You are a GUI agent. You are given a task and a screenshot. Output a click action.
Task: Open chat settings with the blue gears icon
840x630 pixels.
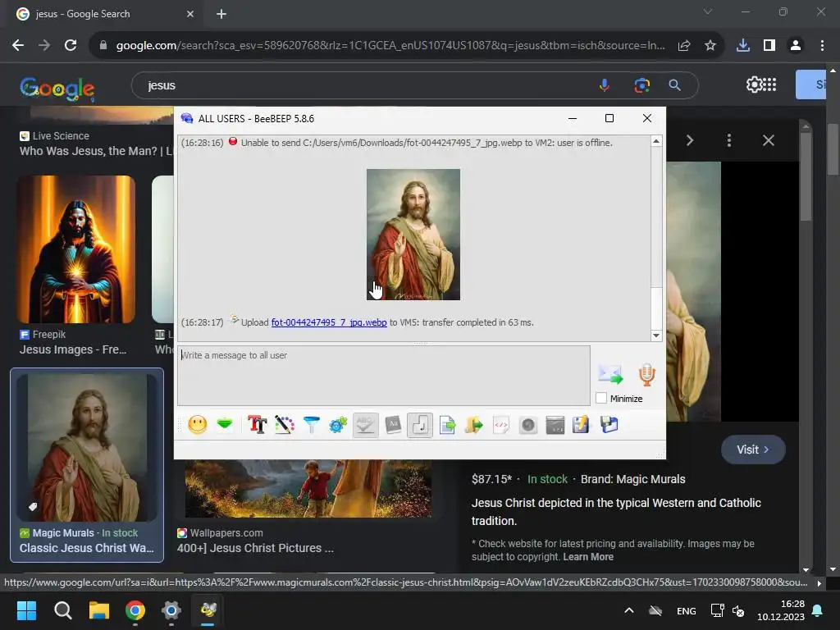[x=338, y=426]
